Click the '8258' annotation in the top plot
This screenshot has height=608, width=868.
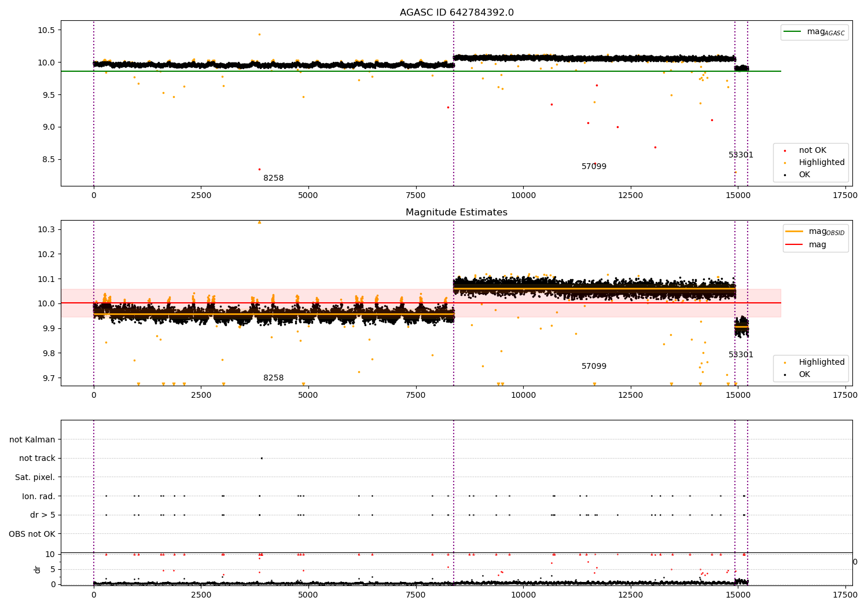click(274, 178)
